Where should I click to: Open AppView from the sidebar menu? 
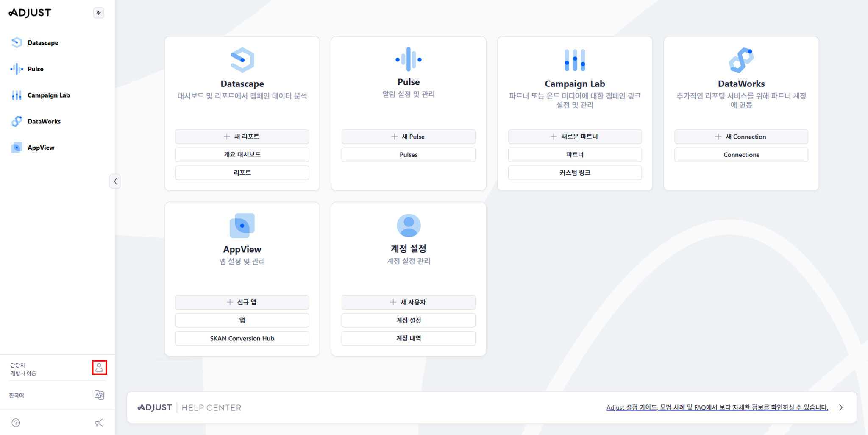(41, 148)
